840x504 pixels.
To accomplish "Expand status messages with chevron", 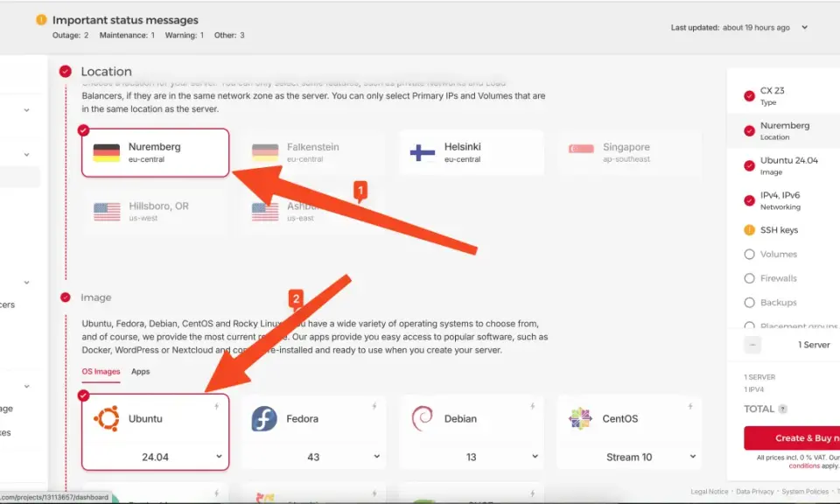I will click(804, 27).
